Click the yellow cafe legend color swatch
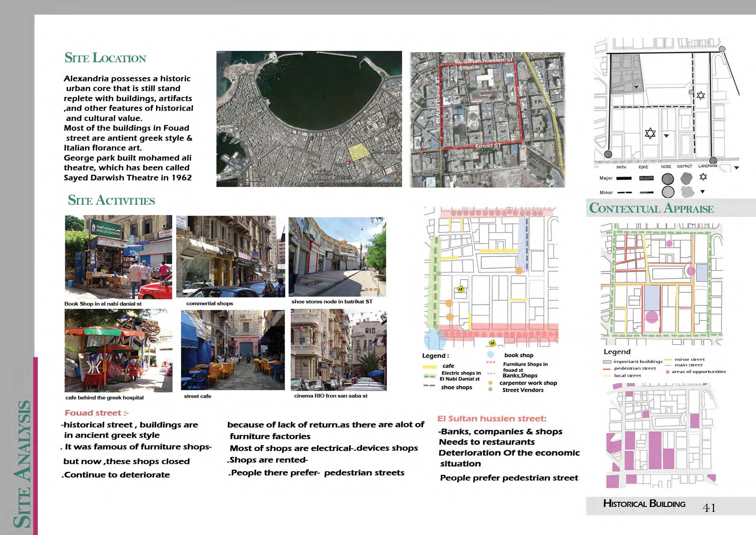756x535 pixels. coord(430,367)
